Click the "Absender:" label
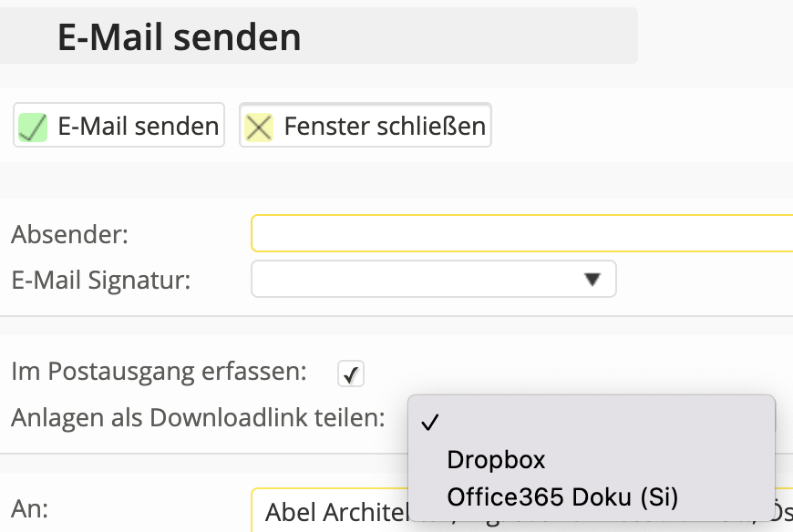Screen dimensions: 793x532 pos(70,235)
